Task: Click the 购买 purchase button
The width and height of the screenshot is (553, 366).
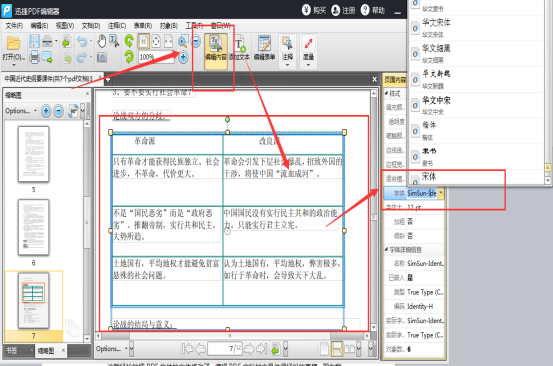Action: [314, 10]
